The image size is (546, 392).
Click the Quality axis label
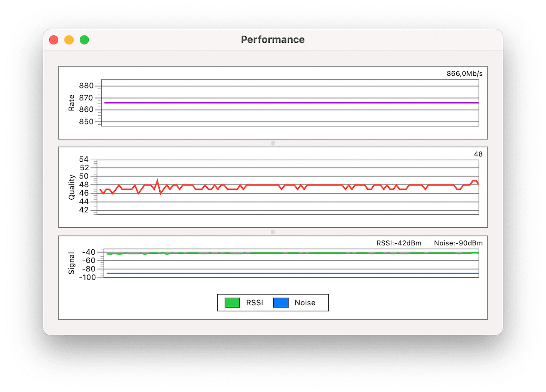pos(72,187)
